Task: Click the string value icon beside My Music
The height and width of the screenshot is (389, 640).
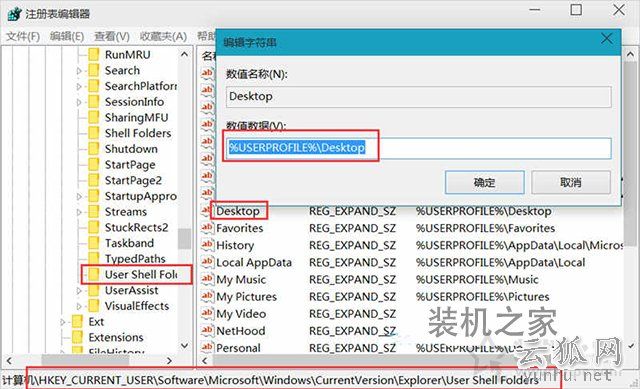Action: (x=207, y=279)
